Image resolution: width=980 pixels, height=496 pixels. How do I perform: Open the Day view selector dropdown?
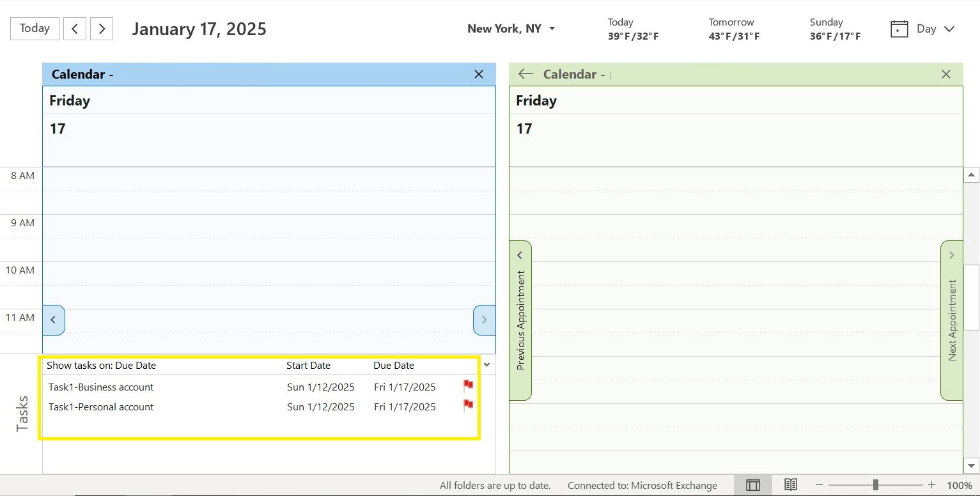pyautogui.click(x=949, y=29)
